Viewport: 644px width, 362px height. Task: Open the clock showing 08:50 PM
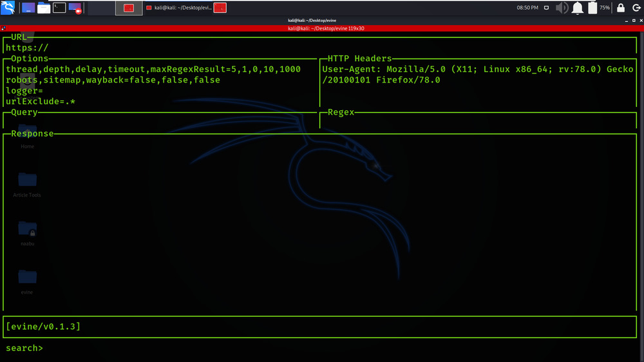[x=527, y=7]
